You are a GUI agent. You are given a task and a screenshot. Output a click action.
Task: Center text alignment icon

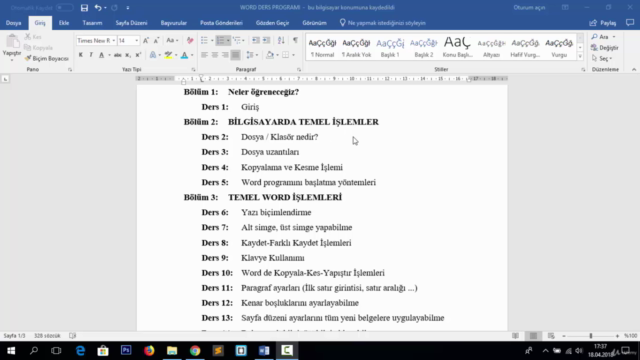215,55
